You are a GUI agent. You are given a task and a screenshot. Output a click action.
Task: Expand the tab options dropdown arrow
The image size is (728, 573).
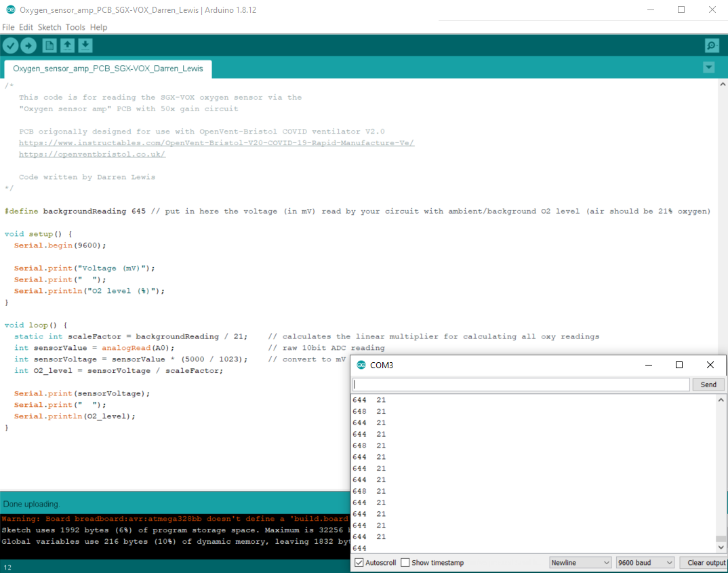click(x=709, y=67)
